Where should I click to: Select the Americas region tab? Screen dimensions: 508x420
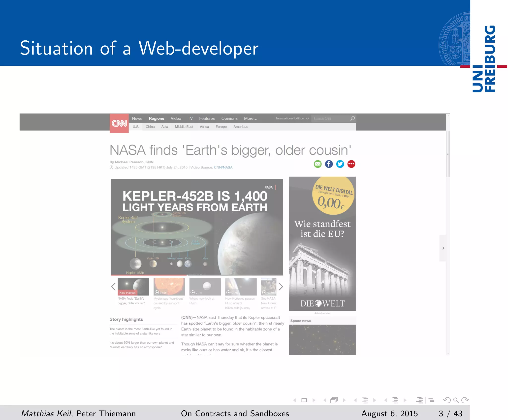point(241,127)
